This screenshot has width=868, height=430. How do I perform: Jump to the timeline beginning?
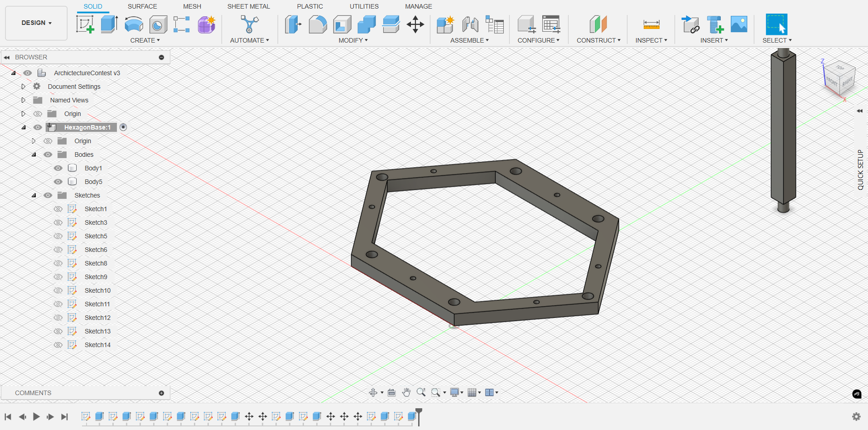tap(8, 416)
